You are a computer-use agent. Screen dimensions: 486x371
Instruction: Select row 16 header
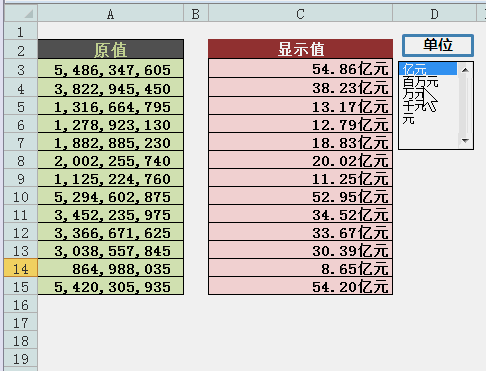pos(21,305)
